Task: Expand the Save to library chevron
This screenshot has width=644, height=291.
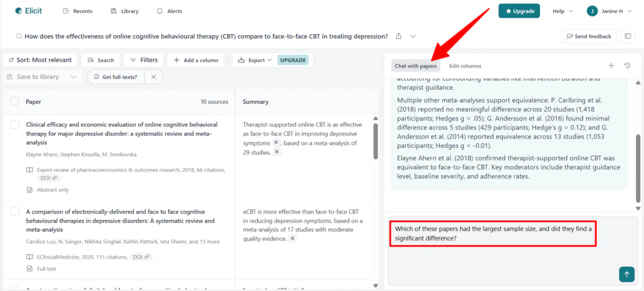Action: point(74,77)
